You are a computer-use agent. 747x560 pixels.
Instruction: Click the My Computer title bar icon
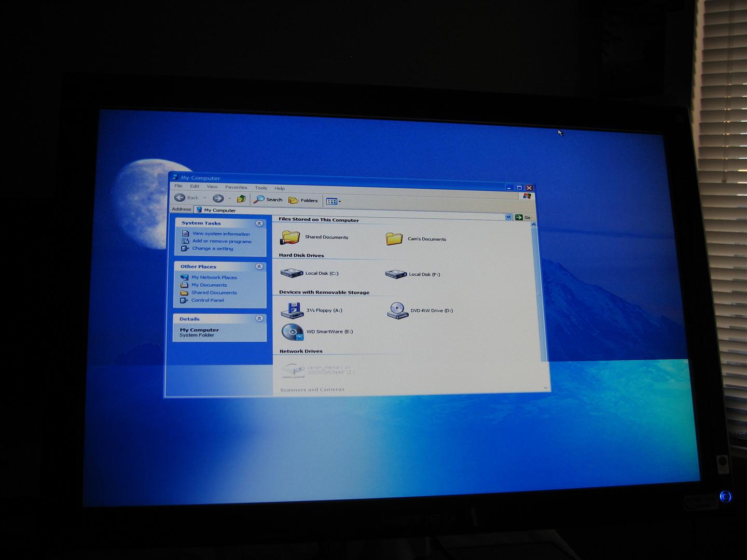(175, 177)
